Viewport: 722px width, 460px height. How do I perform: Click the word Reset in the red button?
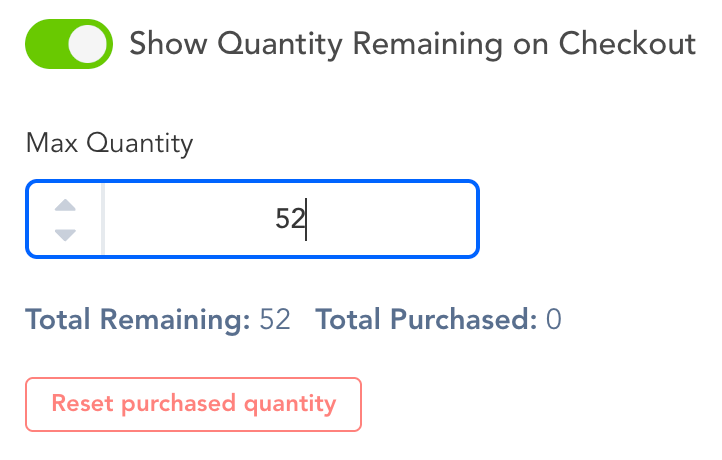coord(82,404)
